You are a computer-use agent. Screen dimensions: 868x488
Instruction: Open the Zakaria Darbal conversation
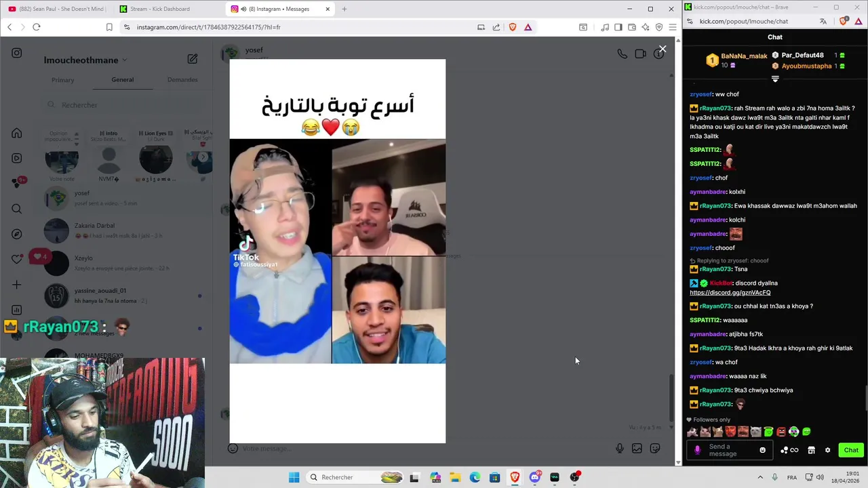click(122, 230)
